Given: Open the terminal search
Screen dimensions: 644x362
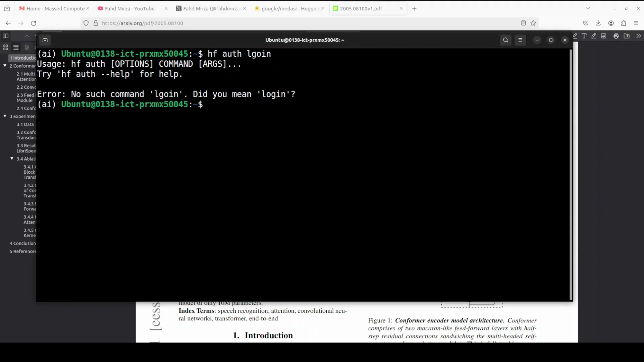Looking at the screenshot, I should (505, 40).
